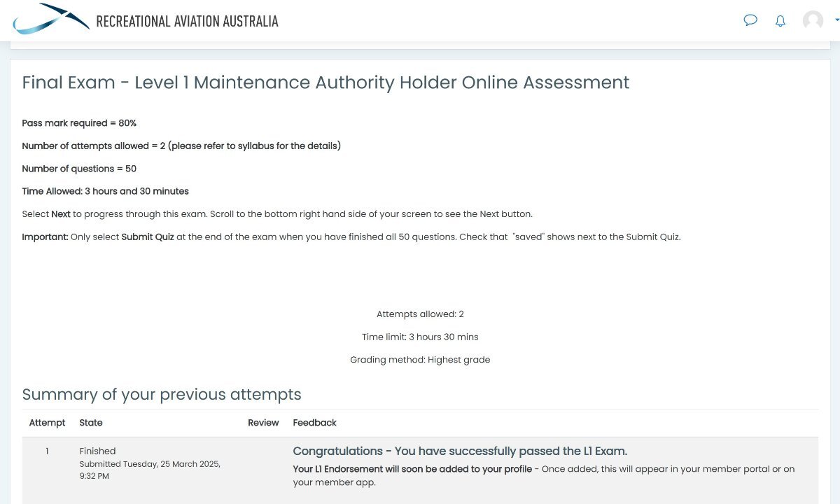Click the Recreational Aviation Australia site title
Image resolution: width=840 pixels, height=504 pixels.
(x=187, y=21)
